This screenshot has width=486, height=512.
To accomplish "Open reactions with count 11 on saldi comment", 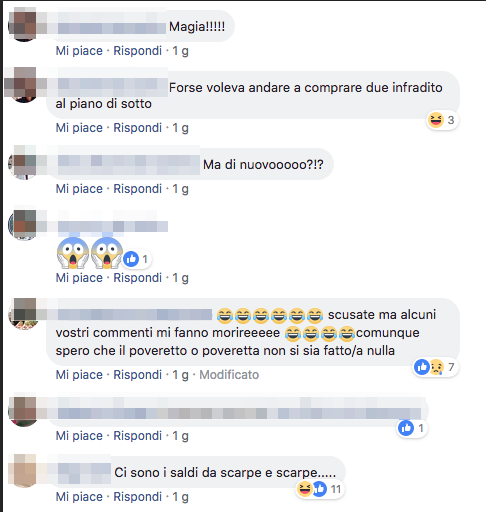I will coord(319,489).
